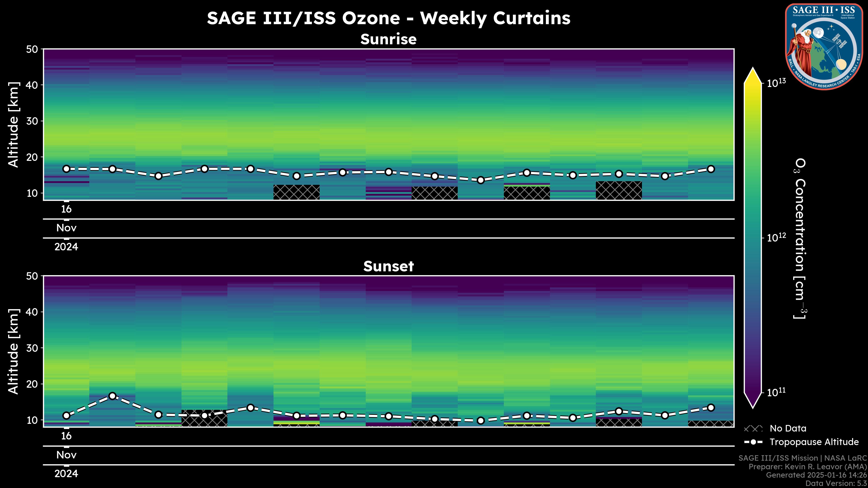Click the Nov month label under the Sunrise plot
The width and height of the screenshot is (868, 488).
pos(66,228)
